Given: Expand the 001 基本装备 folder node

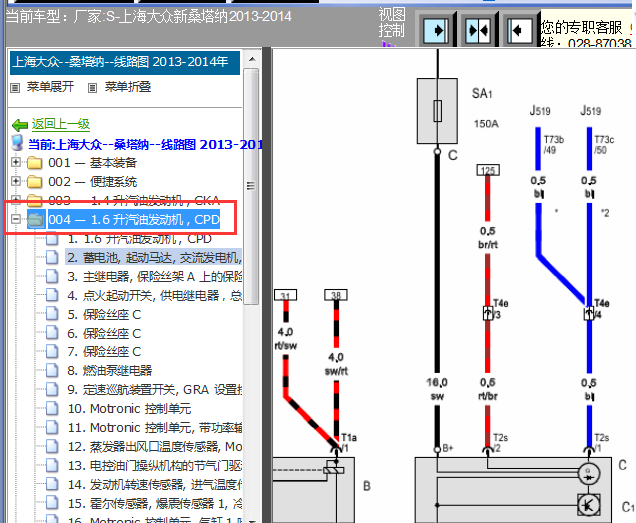Looking at the screenshot, I should (x=16, y=162).
